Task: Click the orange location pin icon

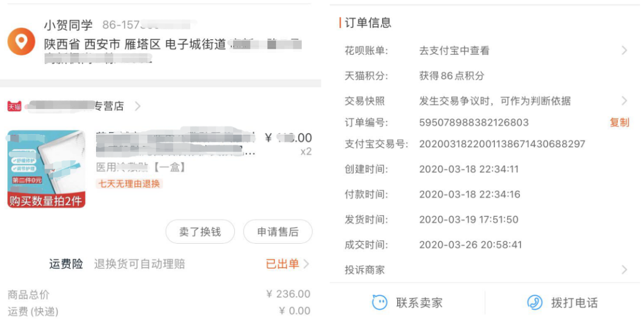Action: pyautogui.click(x=21, y=42)
